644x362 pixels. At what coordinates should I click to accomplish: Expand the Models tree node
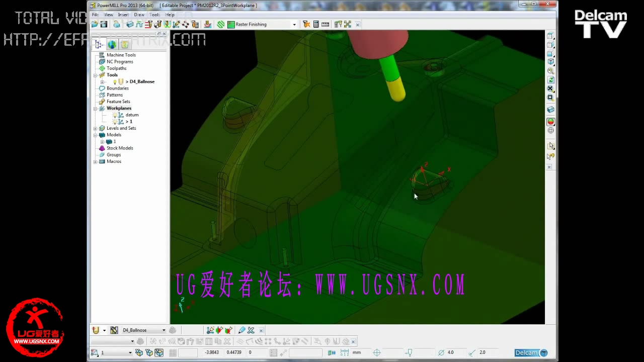click(x=96, y=135)
